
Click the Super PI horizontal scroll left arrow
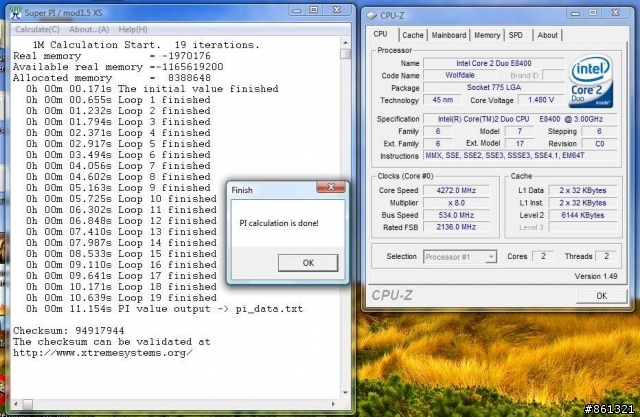[x=16, y=404]
